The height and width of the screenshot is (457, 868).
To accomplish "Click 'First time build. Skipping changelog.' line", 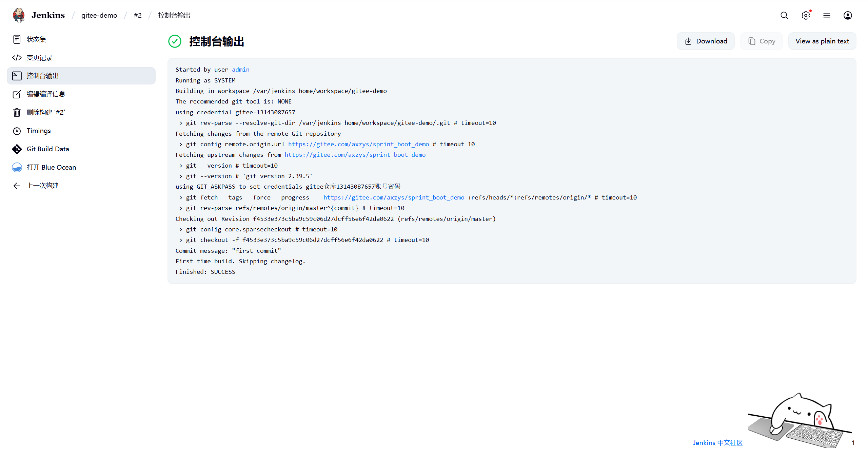I will click(x=240, y=261).
